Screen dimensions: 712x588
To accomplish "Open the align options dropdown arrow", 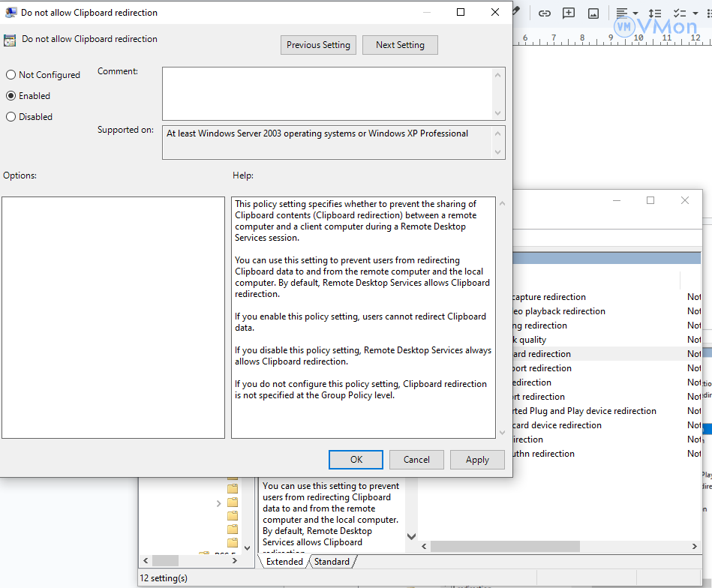I will 635,13.
